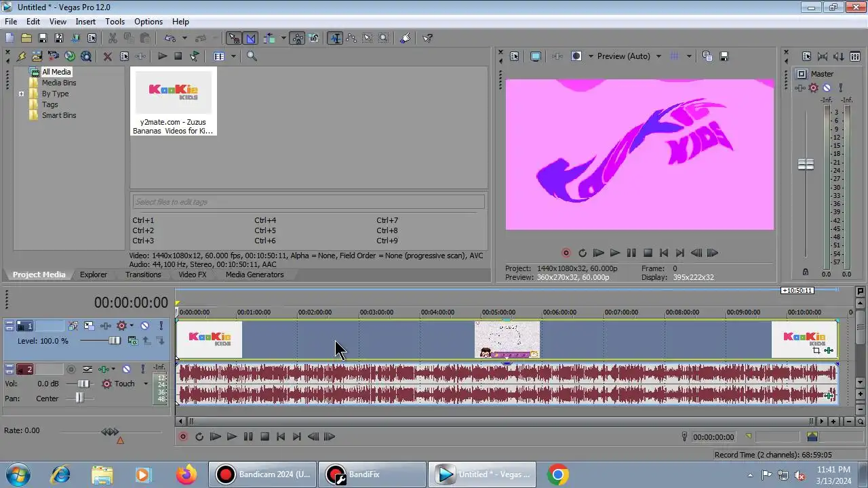
Task: Click Get Media from Web globe icon
Action: (85, 56)
